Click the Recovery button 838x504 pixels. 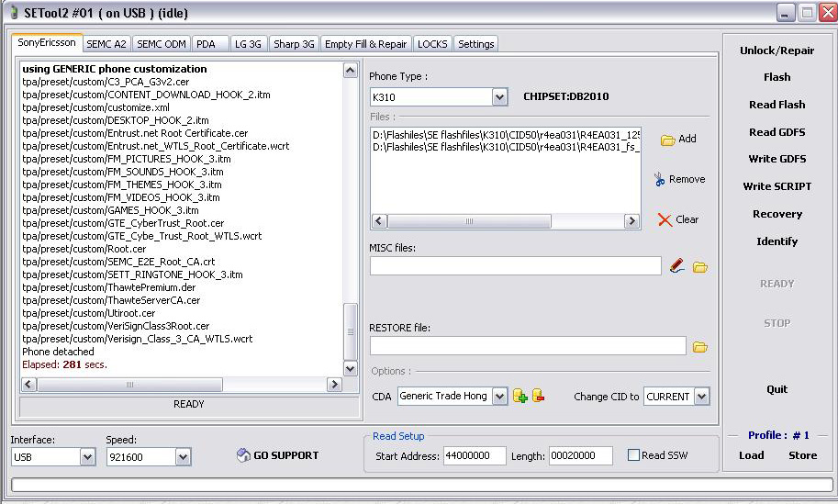(x=777, y=214)
